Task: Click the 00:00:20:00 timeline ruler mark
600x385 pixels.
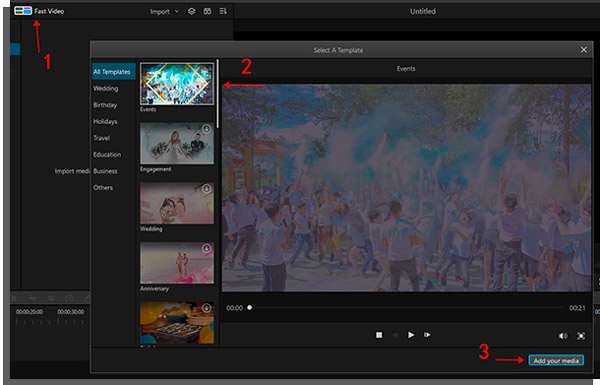Action: pos(29,312)
